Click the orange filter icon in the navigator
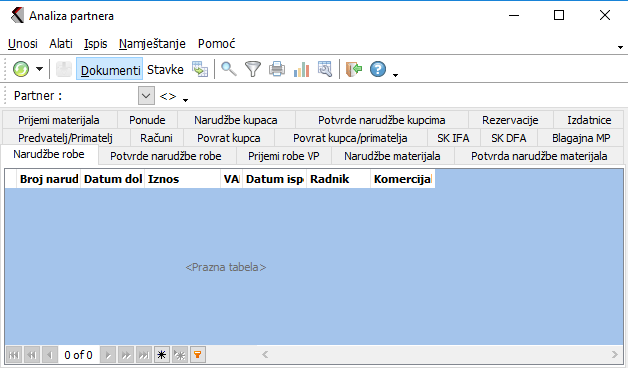628x368 pixels. (x=197, y=355)
